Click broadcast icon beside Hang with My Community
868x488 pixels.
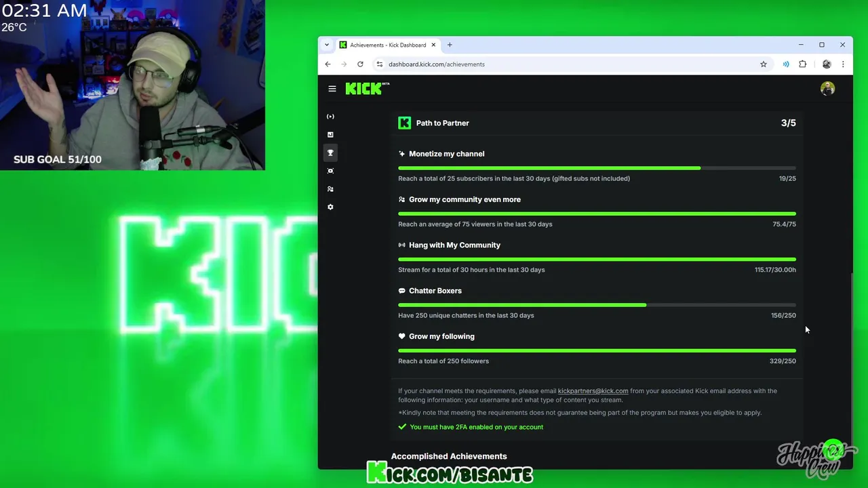click(402, 245)
